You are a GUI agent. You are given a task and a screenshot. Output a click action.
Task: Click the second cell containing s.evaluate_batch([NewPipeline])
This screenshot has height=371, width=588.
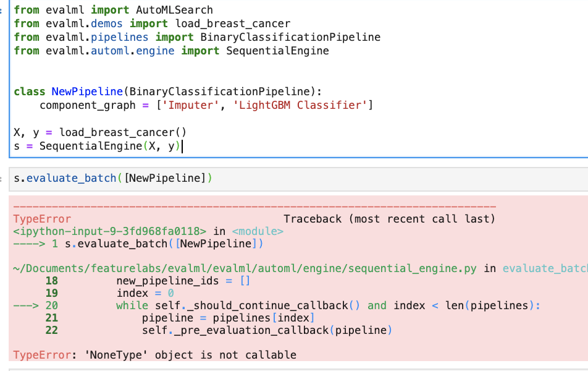click(298, 179)
